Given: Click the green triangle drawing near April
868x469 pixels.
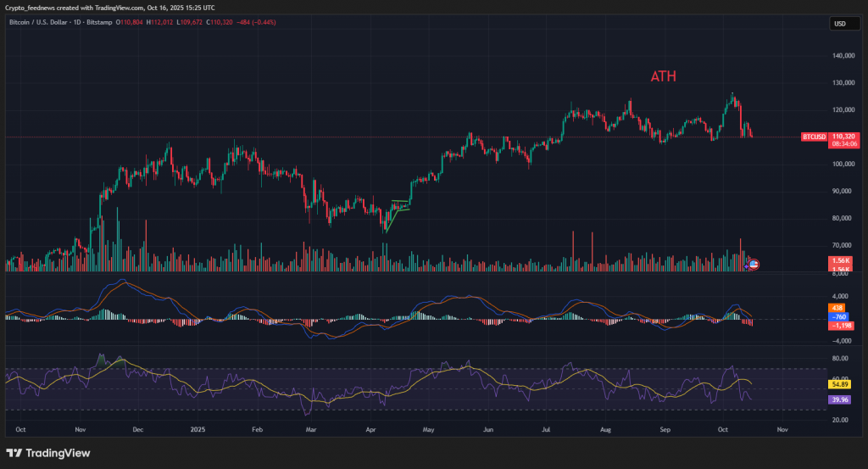Looking at the screenshot, I should click(x=398, y=215).
